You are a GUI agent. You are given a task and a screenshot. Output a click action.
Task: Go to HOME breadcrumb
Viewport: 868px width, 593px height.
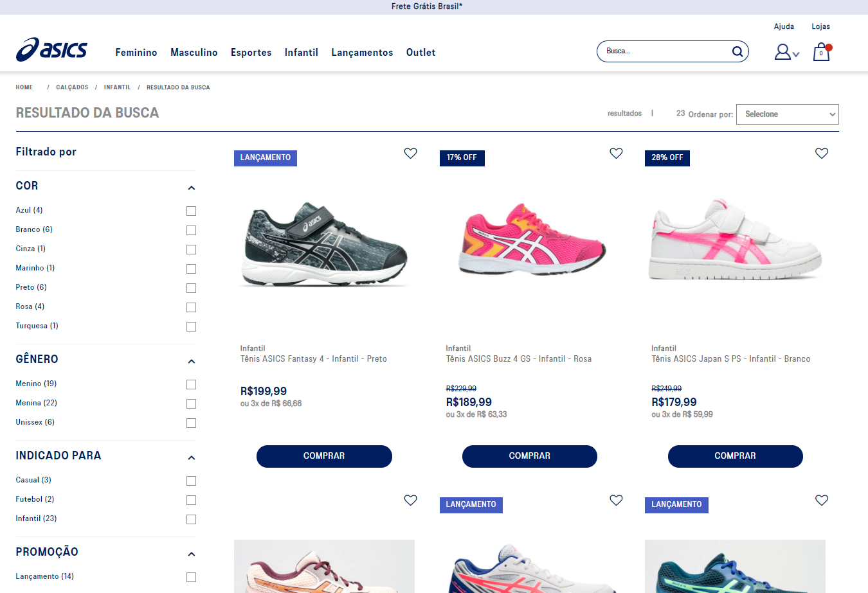tap(24, 87)
